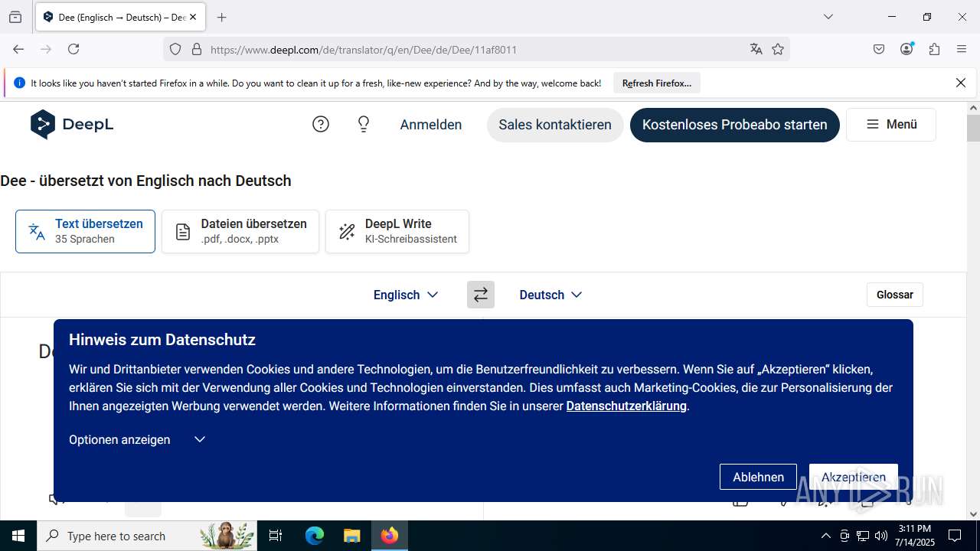The height and width of the screenshot is (551, 980).
Task: Accept cookies with Akzeptieren
Action: pos(854,477)
